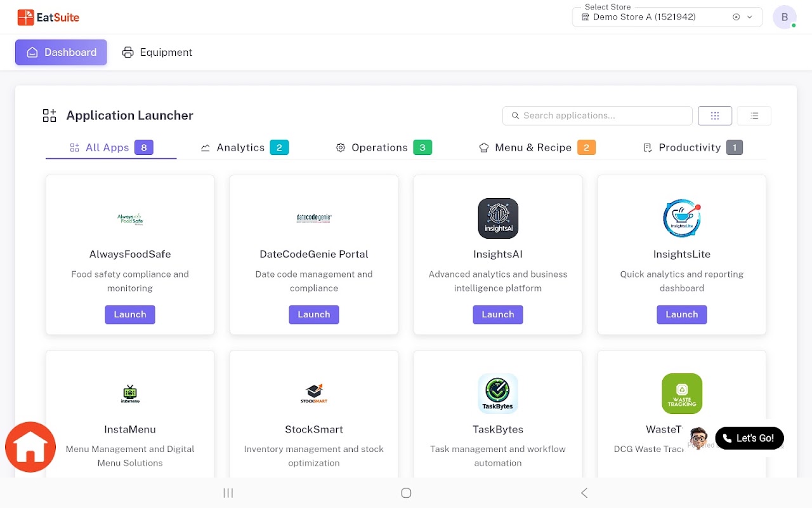Open the TaskBytes app icon
Image resolution: width=812 pixels, height=508 pixels.
click(x=498, y=394)
